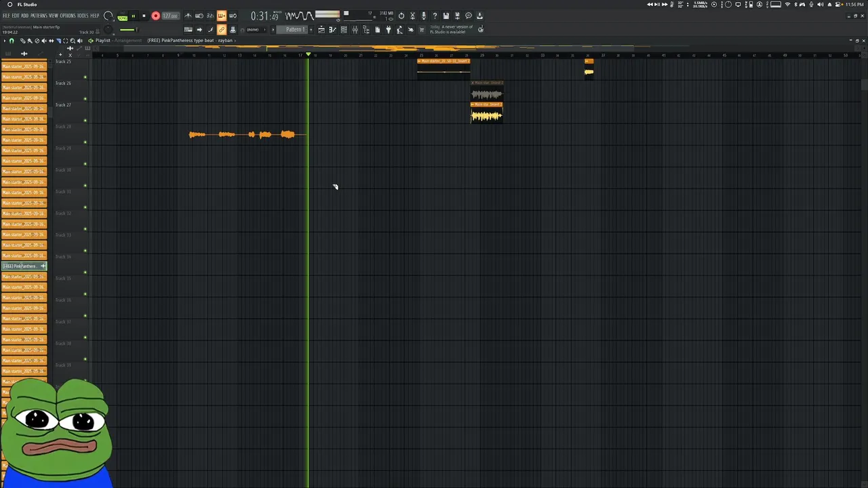868x488 pixels.
Task: Select the playlist paint brush tool
Action: point(30,41)
